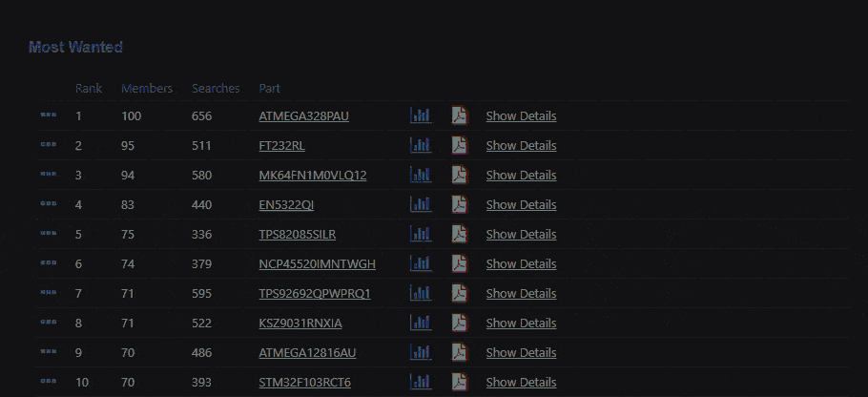Click the small row icon beside rank 7

click(x=49, y=293)
